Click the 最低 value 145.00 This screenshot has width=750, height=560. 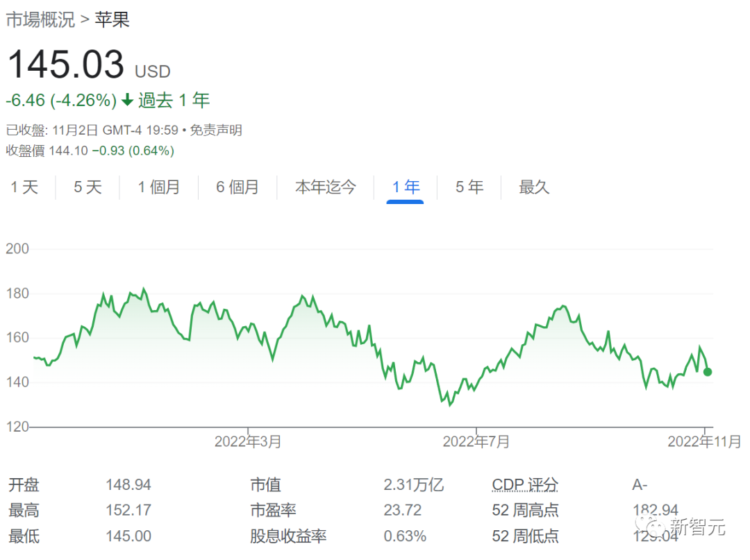pyautogui.click(x=128, y=536)
